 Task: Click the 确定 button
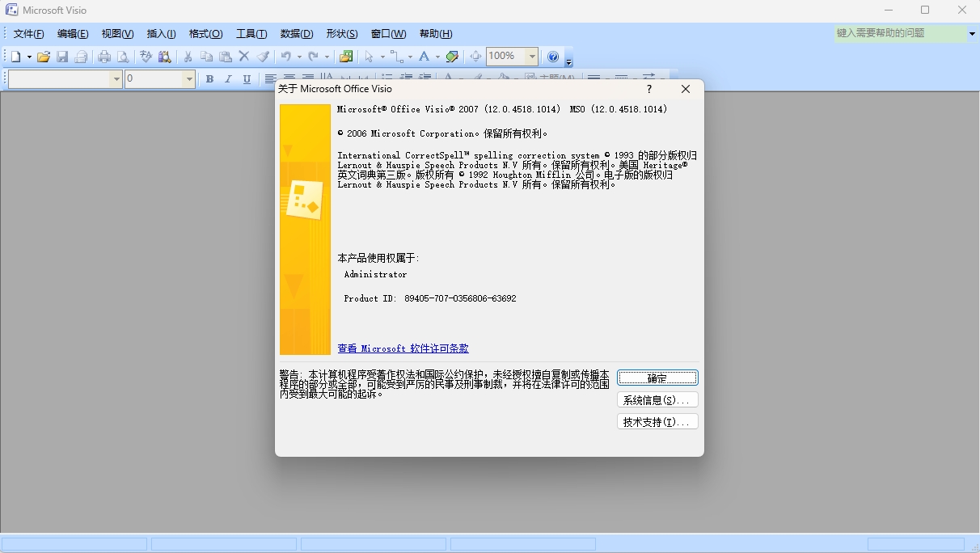[657, 378]
